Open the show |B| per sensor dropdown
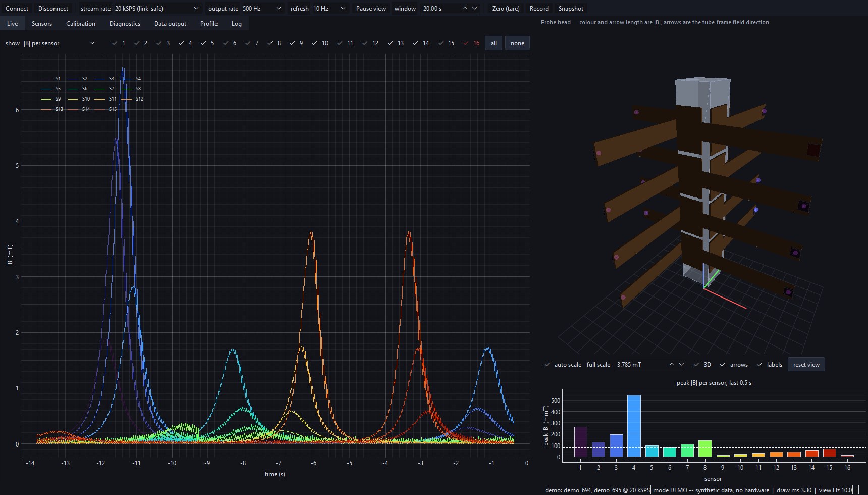This screenshot has width=868, height=495. pyautogui.click(x=59, y=43)
